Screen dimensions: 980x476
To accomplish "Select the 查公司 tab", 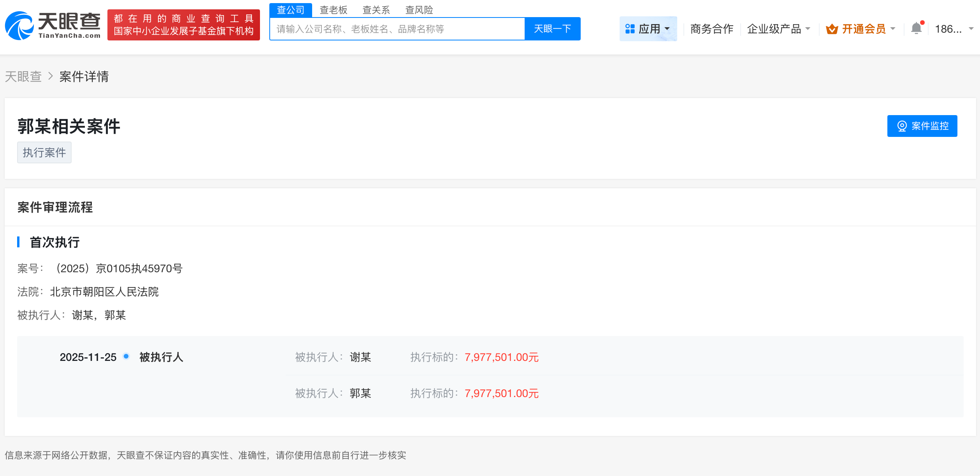I will [x=290, y=10].
